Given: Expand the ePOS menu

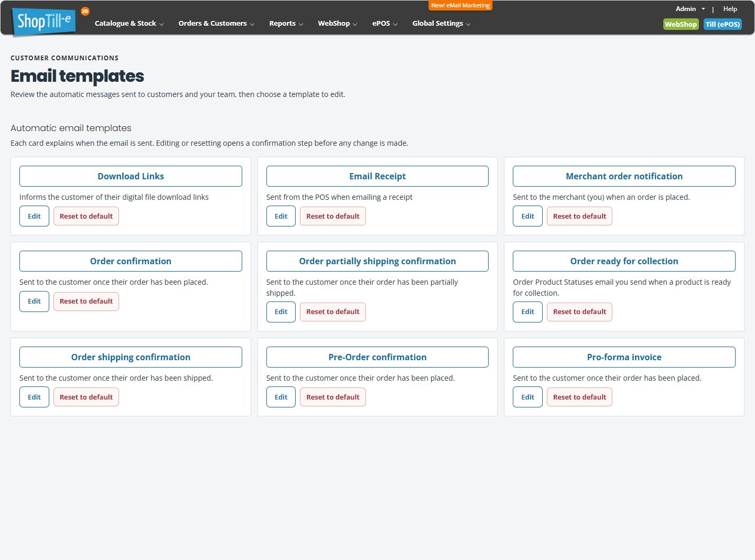Looking at the screenshot, I should pos(385,24).
